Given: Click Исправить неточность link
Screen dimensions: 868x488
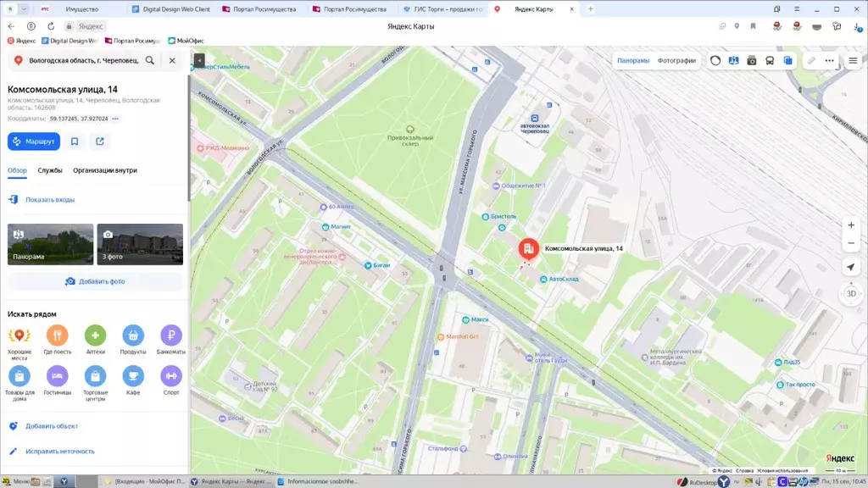Looking at the screenshot, I should click(60, 452).
